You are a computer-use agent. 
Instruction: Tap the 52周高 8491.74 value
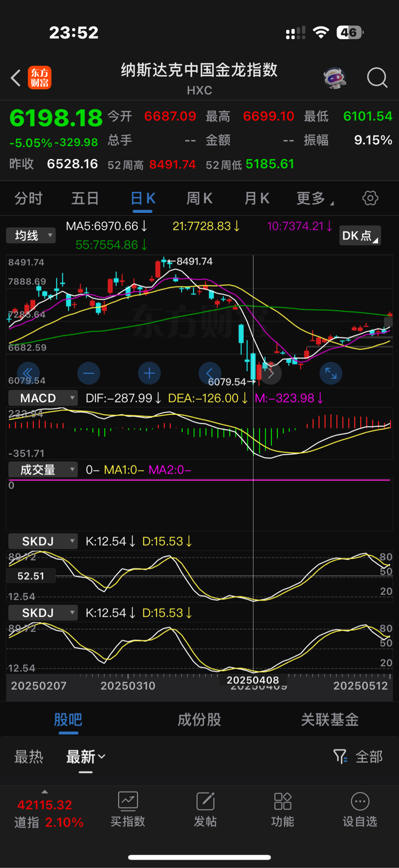click(x=172, y=164)
